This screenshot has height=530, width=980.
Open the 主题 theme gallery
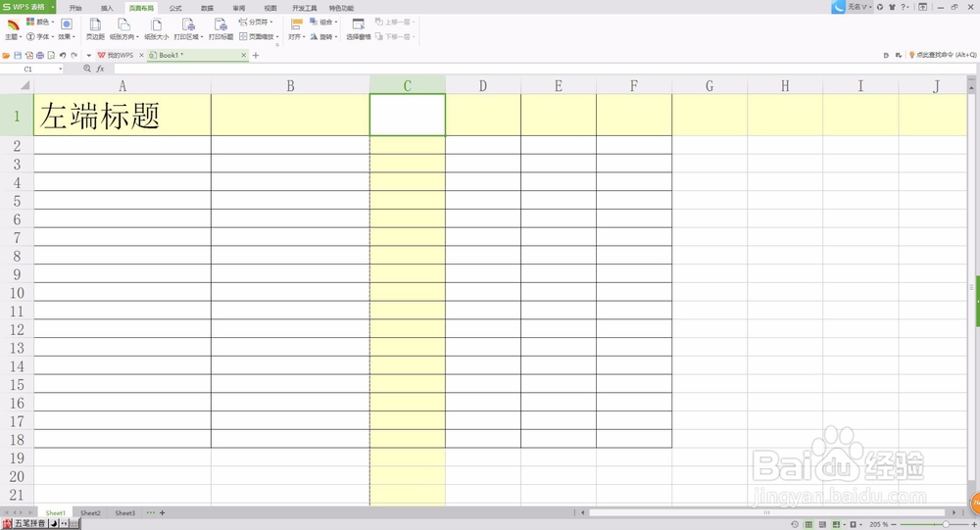[13, 29]
